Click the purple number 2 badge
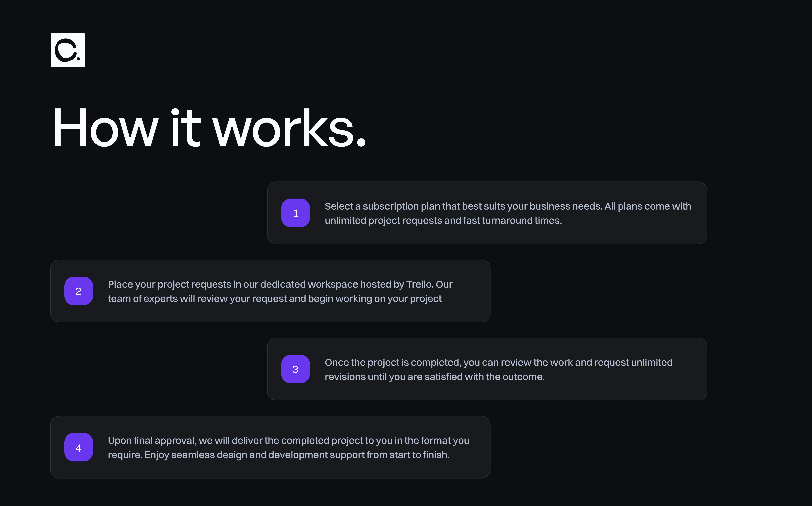The image size is (812, 506). [79, 291]
